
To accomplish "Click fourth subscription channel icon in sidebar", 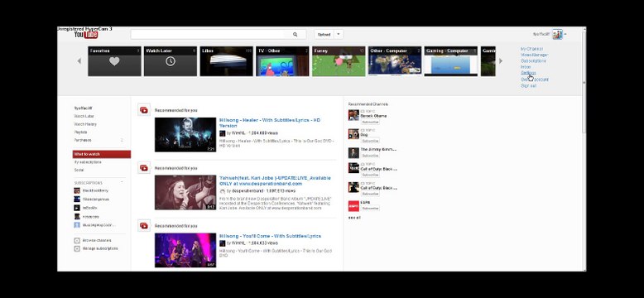I will [77, 216].
